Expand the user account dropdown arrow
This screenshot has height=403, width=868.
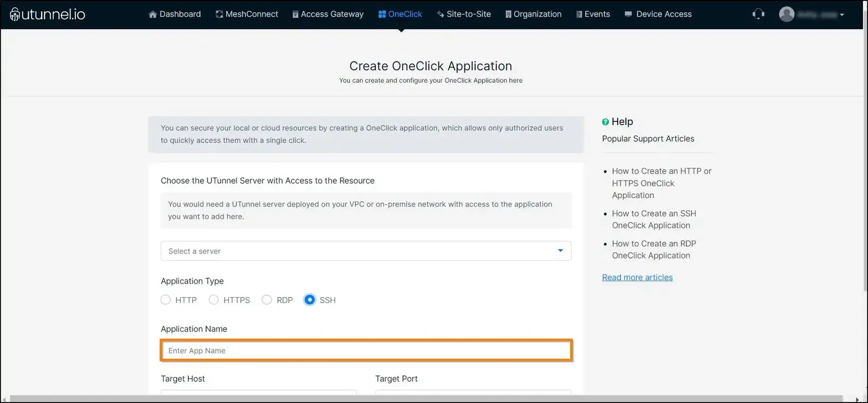[842, 15]
